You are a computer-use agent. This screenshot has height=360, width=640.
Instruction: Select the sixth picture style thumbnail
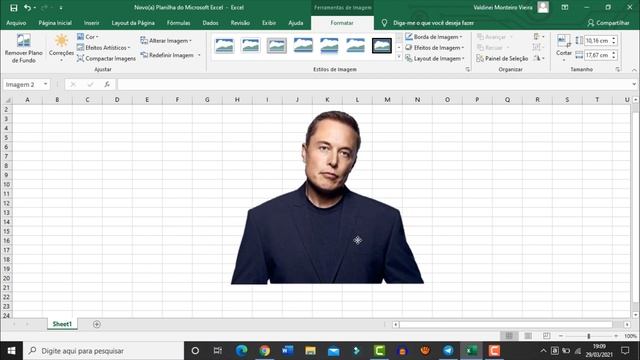pos(356,45)
